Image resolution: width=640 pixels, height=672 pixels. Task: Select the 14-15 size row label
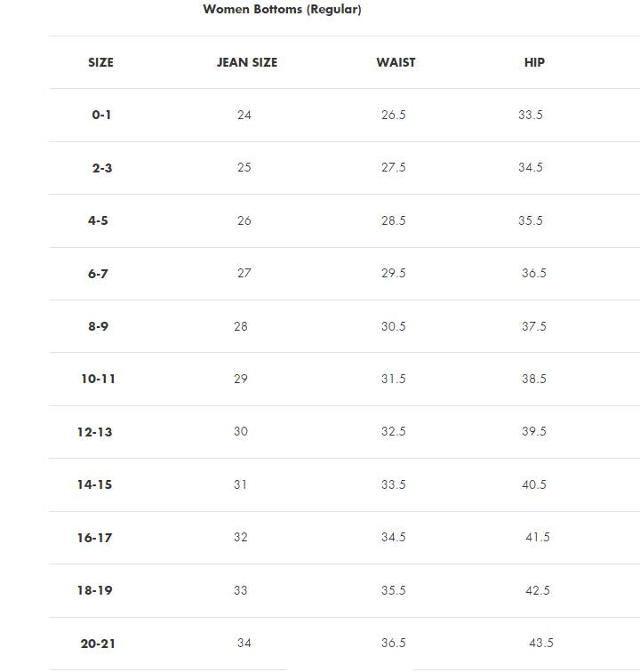coord(95,484)
